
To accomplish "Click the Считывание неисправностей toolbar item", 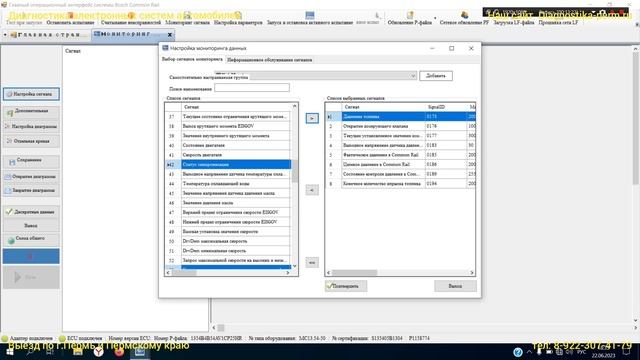I will click(x=131, y=19).
